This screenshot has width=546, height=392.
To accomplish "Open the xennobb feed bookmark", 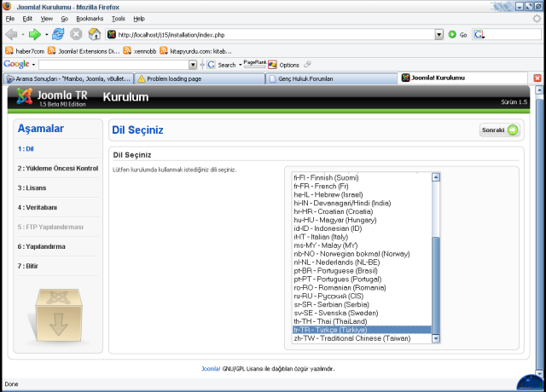I will pyautogui.click(x=140, y=51).
